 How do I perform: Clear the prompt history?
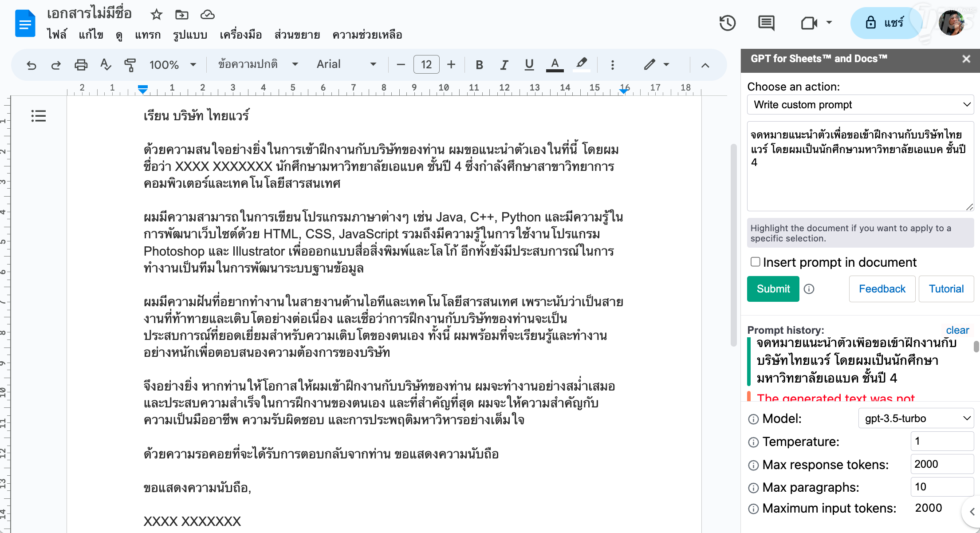[x=957, y=330]
